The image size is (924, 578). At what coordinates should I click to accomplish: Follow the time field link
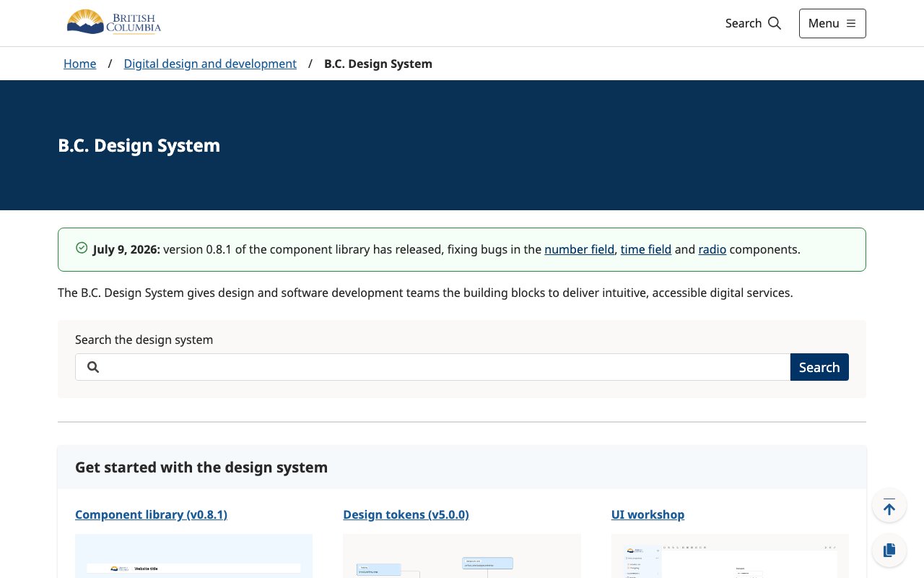tap(646, 249)
